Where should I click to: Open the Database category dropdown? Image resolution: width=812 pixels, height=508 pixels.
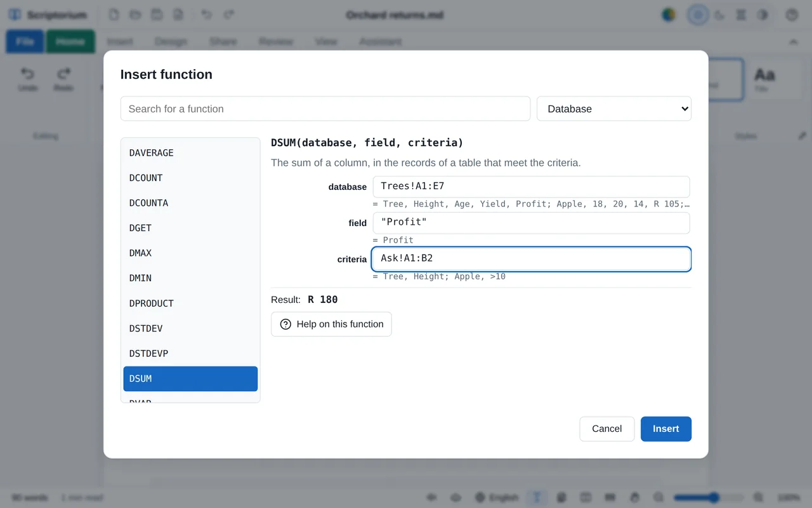(614, 109)
